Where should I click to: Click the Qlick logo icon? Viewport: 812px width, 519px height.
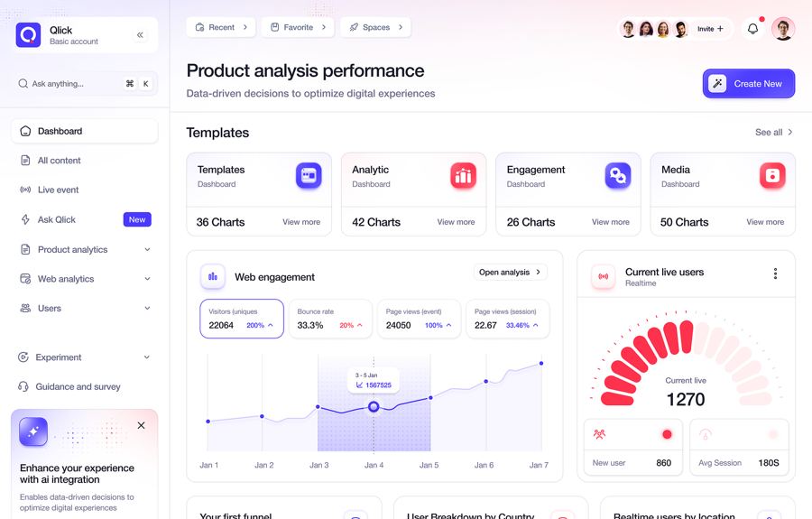click(29, 35)
